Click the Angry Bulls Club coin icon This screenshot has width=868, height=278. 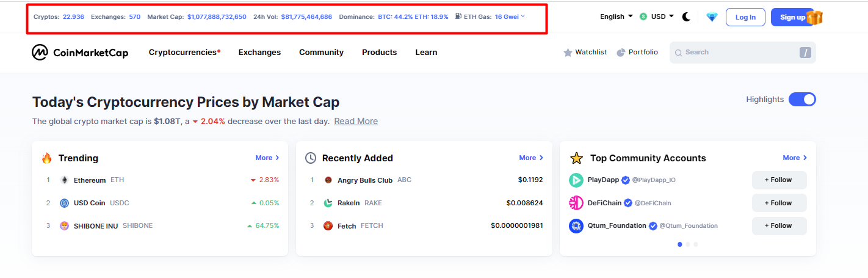[328, 180]
